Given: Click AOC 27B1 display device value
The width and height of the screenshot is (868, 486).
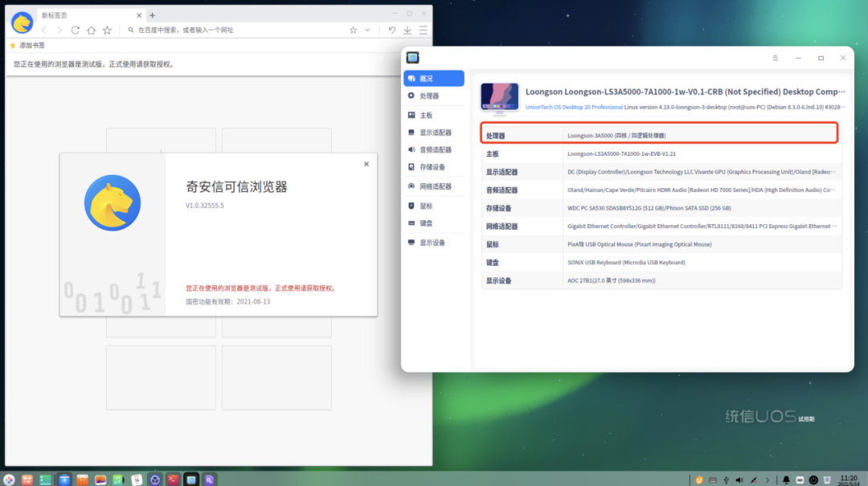Looking at the screenshot, I should click(x=611, y=280).
